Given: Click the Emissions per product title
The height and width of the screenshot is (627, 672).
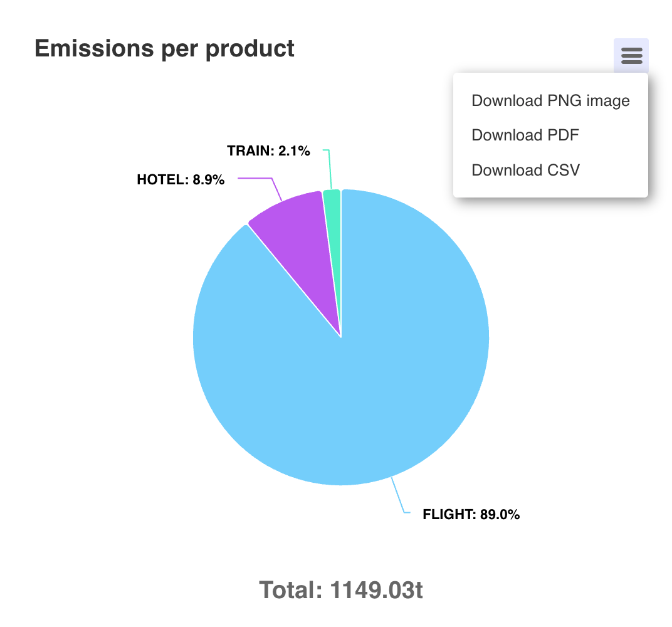Looking at the screenshot, I should pos(164,50).
